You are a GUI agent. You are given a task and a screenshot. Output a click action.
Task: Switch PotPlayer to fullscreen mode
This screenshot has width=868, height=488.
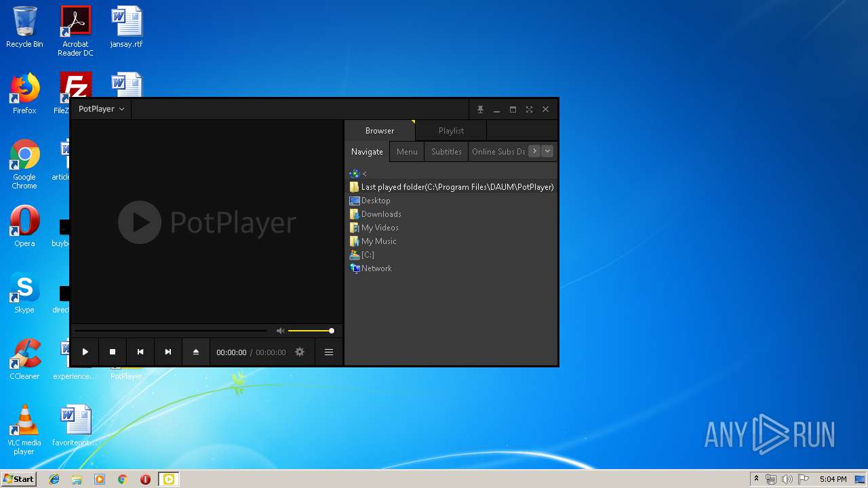[529, 109]
